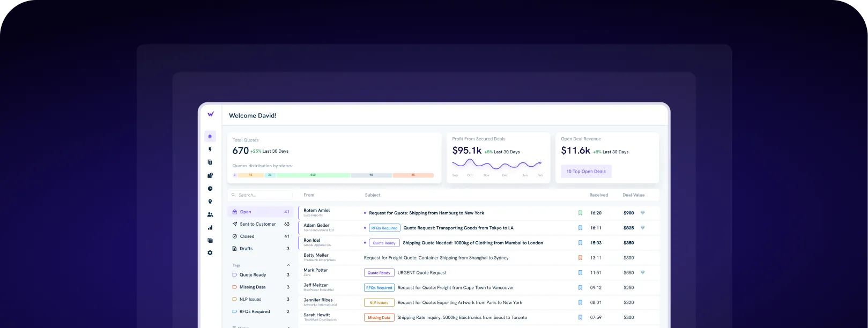The height and width of the screenshot is (328, 868).
Task: Open the location pin sidebar icon
Action: (210, 202)
